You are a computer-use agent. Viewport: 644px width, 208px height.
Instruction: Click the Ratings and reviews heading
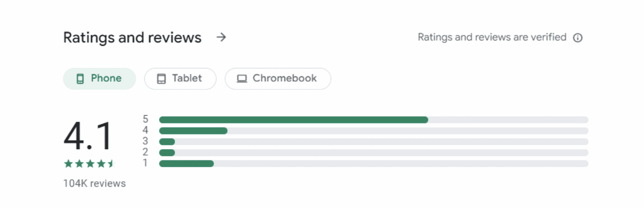click(132, 37)
